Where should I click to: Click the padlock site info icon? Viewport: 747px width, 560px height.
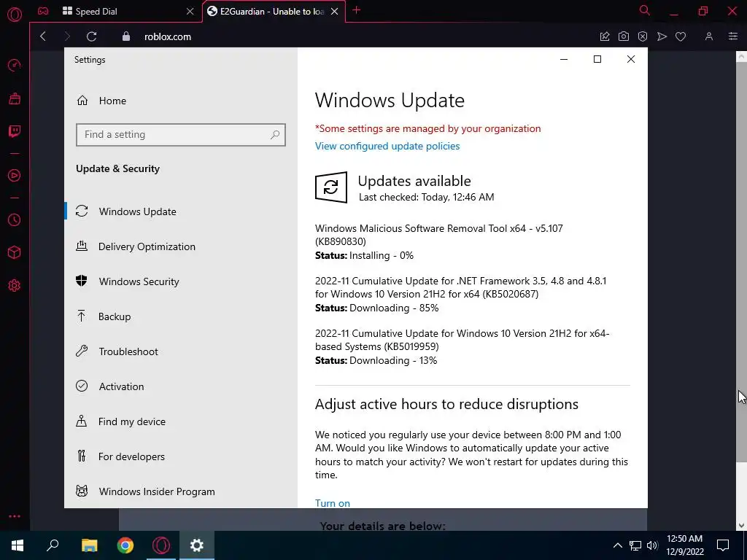coord(125,36)
